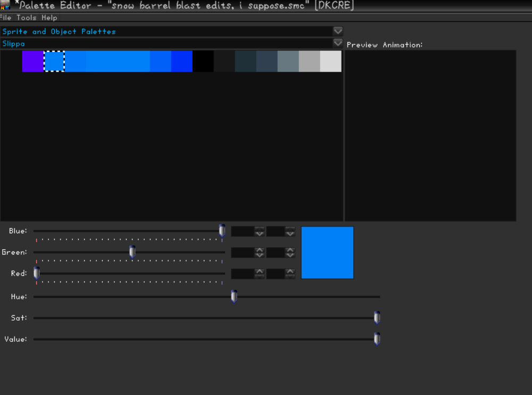This screenshot has width=532, height=395.
Task: Select the purple palette swatch
Action: [32, 61]
